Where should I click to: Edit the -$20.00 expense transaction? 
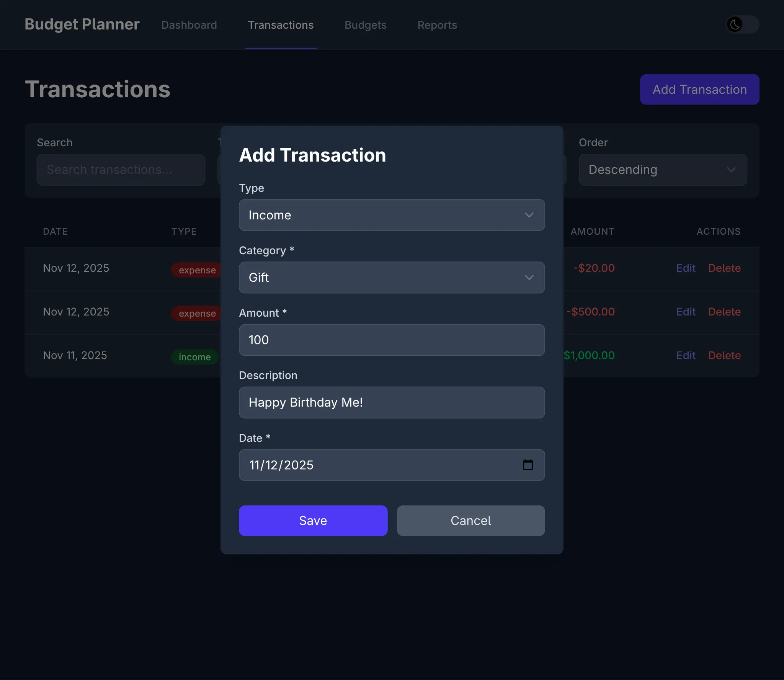tap(685, 268)
